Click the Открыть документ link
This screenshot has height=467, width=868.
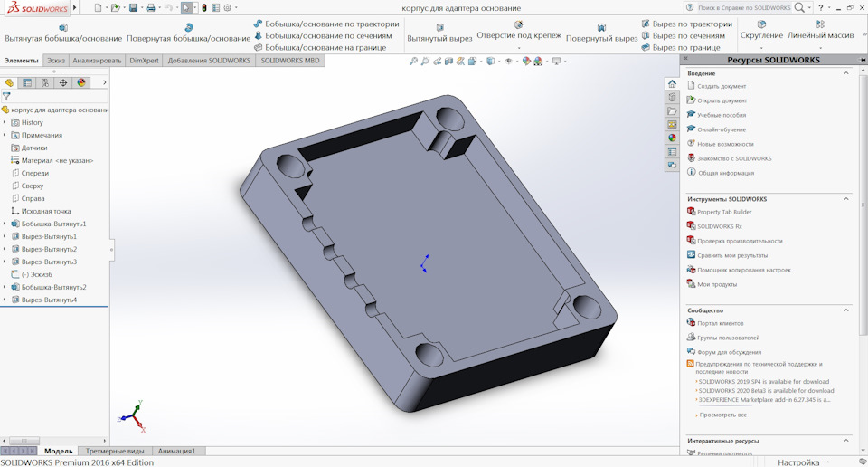(722, 100)
